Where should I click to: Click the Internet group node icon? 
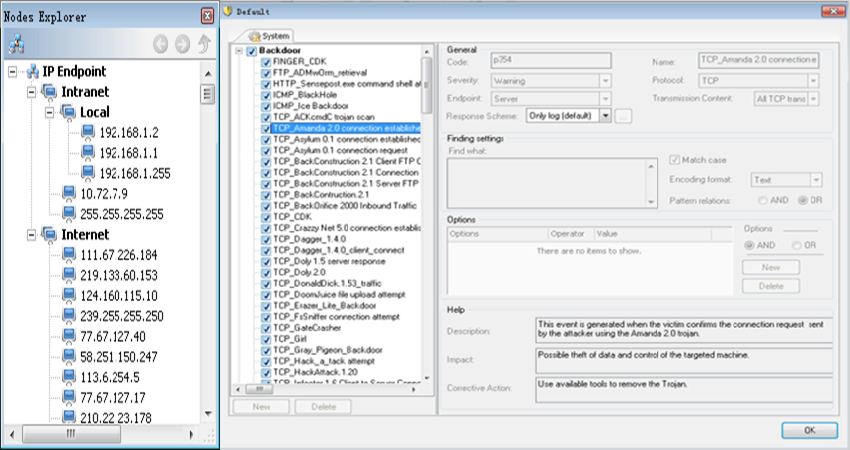tap(49, 234)
